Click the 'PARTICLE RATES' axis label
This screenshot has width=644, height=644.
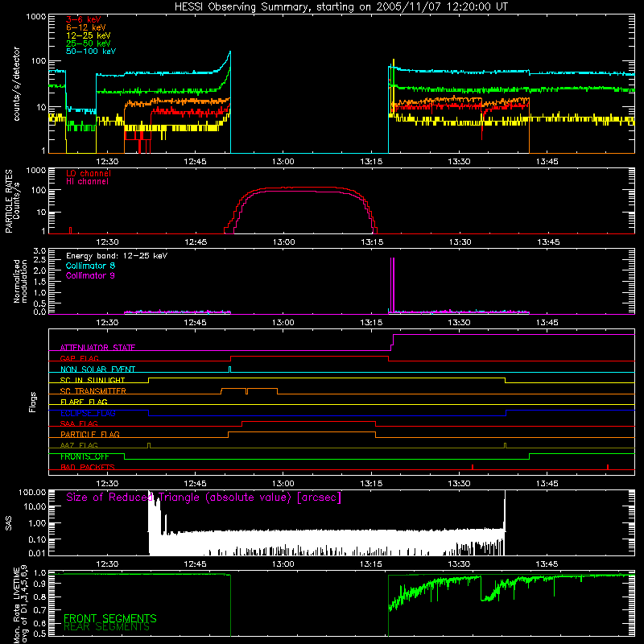point(9,201)
